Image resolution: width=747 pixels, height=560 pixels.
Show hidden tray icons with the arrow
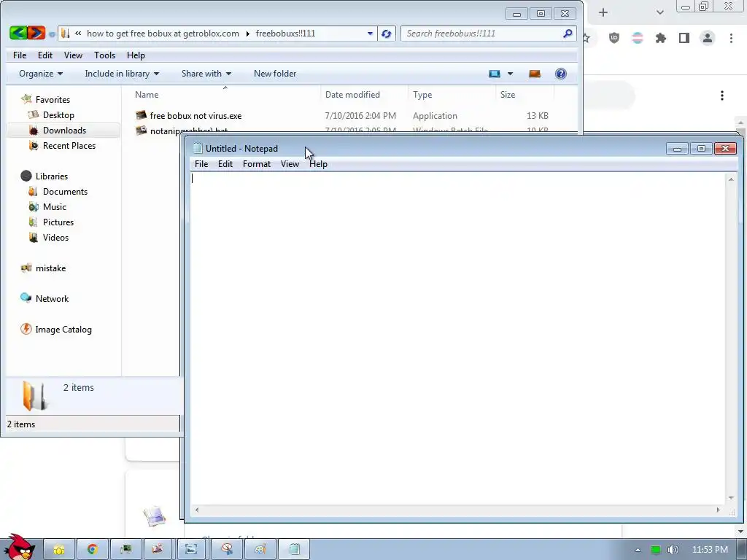[638, 550]
